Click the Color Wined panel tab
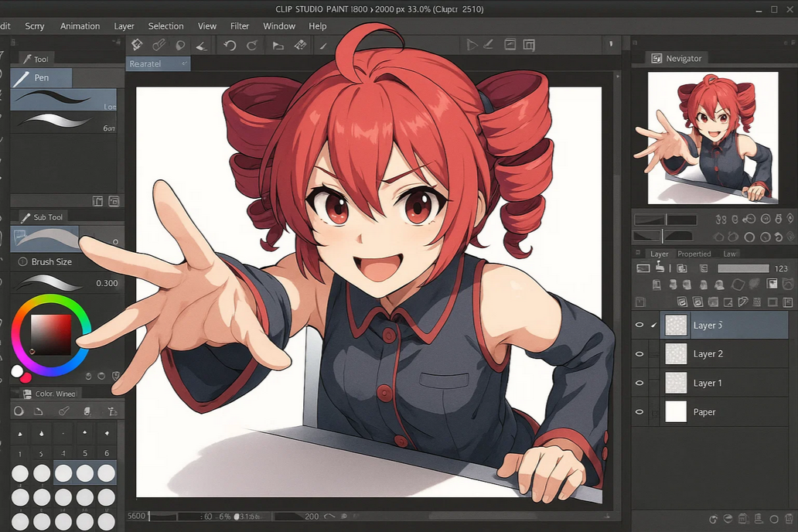This screenshot has height=532, width=798. (49, 394)
